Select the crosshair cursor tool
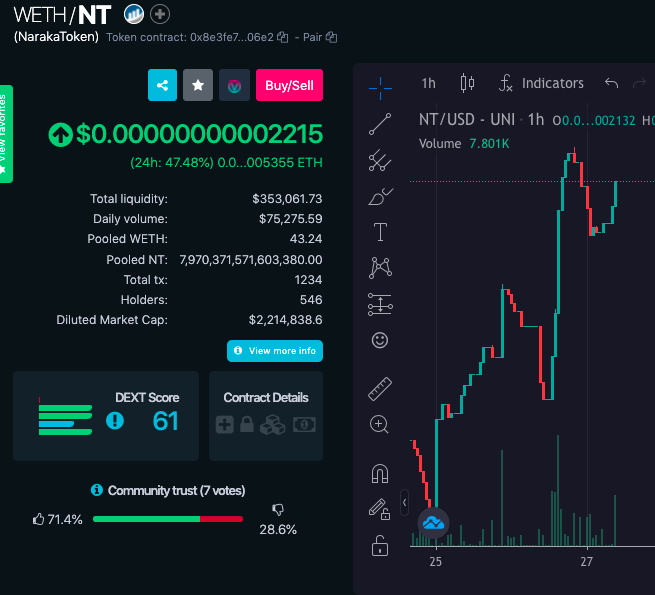This screenshot has width=655, height=595. [380, 88]
